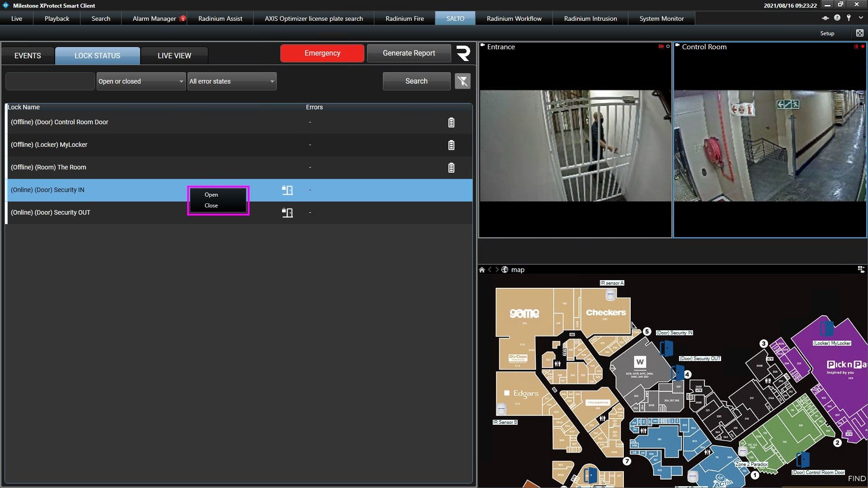Screen dimensions: 868x488
Task: Go to map home icon
Action: 482,270
